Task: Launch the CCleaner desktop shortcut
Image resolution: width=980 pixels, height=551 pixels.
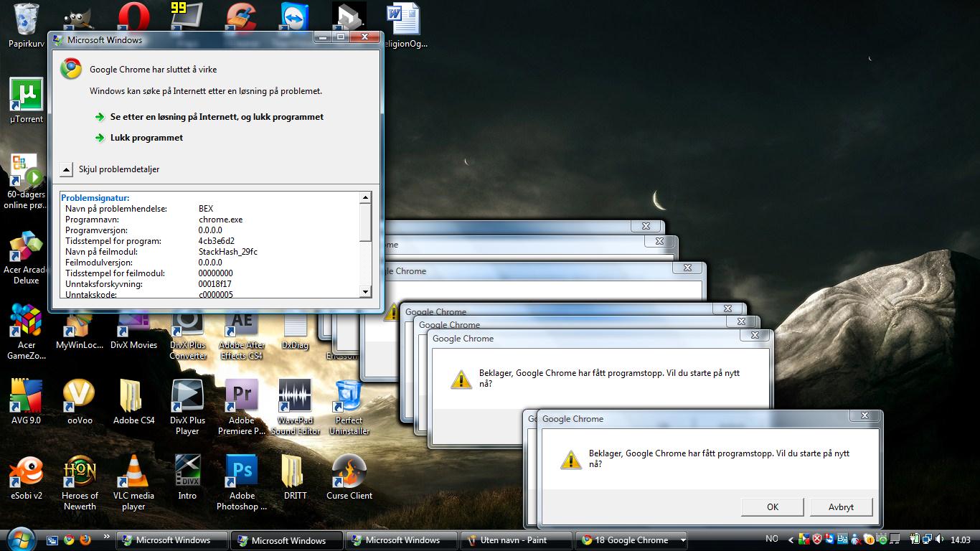Action: tap(241, 17)
